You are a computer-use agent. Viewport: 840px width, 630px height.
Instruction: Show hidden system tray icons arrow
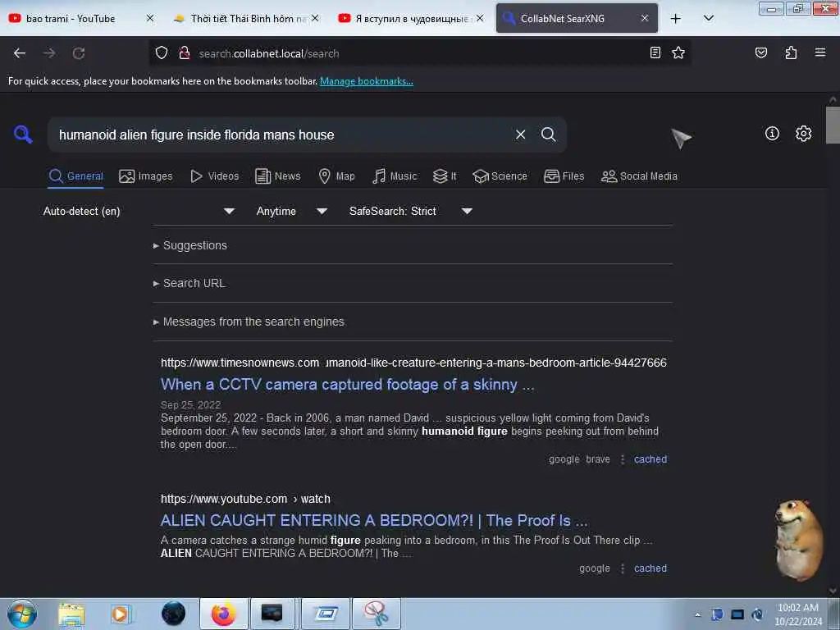tap(697, 614)
